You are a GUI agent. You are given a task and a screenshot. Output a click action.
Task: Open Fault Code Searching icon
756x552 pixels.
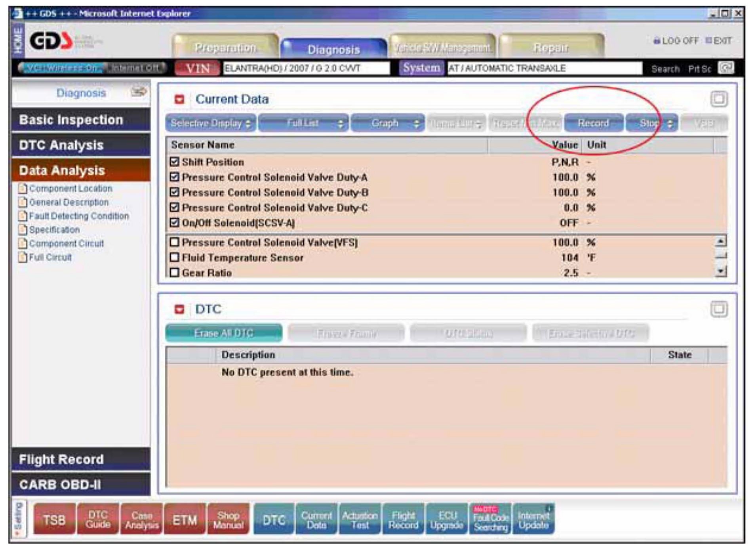pyautogui.click(x=490, y=520)
